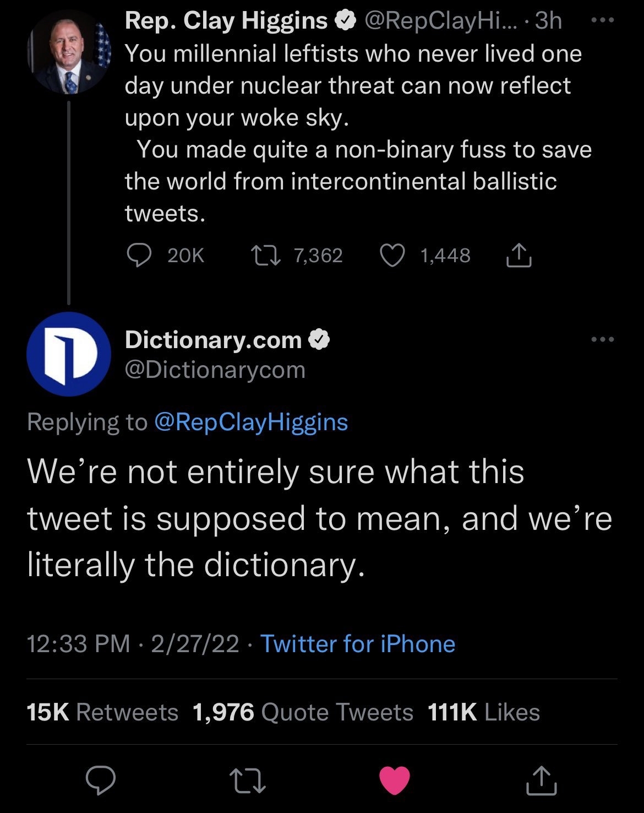
Task: Open the Dictionary.com profile avatar
Action: tap(69, 354)
